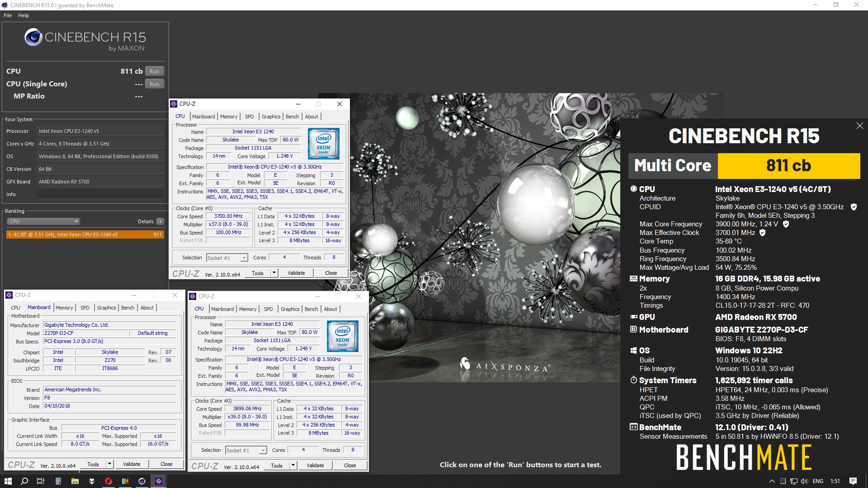
Task: Click the ENG language indicator in the tray
Action: [x=818, y=481]
